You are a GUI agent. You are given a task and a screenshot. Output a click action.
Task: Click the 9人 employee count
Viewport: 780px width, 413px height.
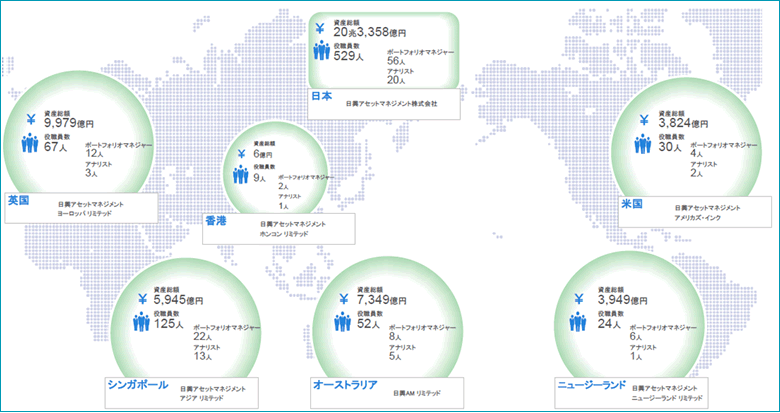coord(259,178)
